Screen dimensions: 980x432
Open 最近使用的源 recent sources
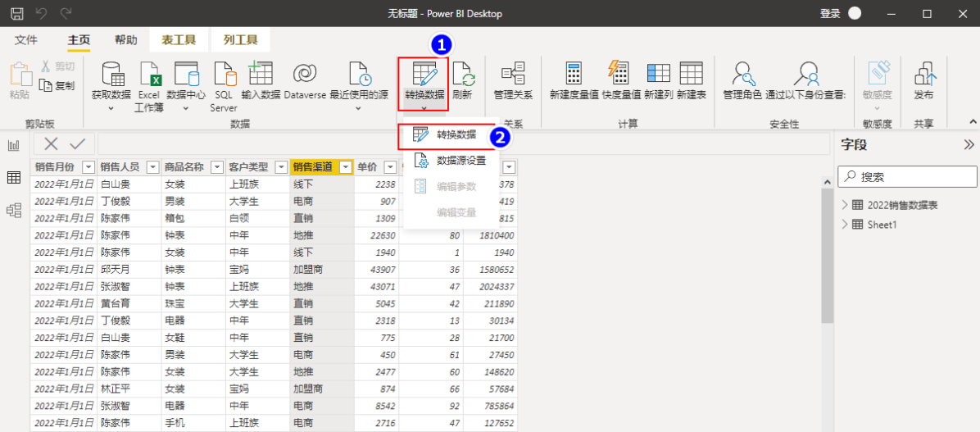tap(359, 86)
